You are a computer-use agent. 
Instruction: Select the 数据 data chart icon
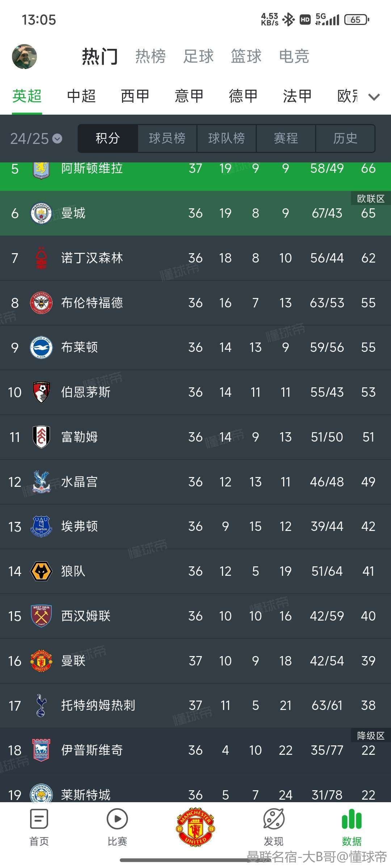(x=352, y=819)
